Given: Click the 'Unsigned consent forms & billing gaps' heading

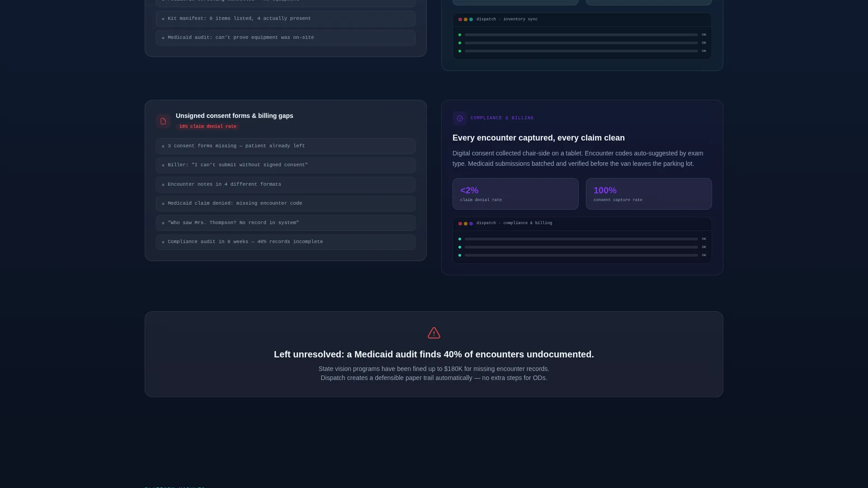Looking at the screenshot, I should coord(235,116).
